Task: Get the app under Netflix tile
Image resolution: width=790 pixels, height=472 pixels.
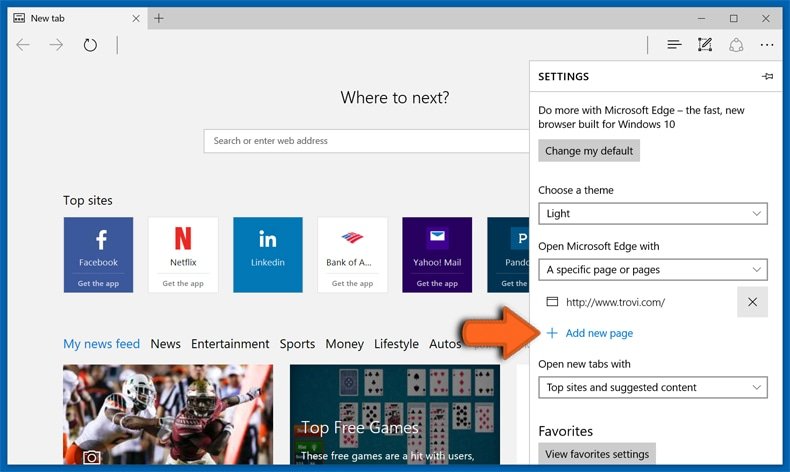Action: [x=183, y=284]
